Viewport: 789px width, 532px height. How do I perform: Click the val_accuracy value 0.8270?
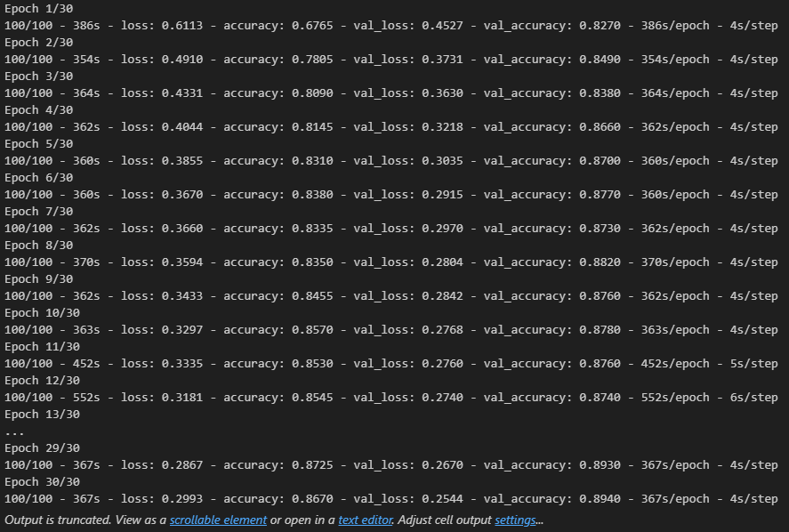tap(600, 25)
